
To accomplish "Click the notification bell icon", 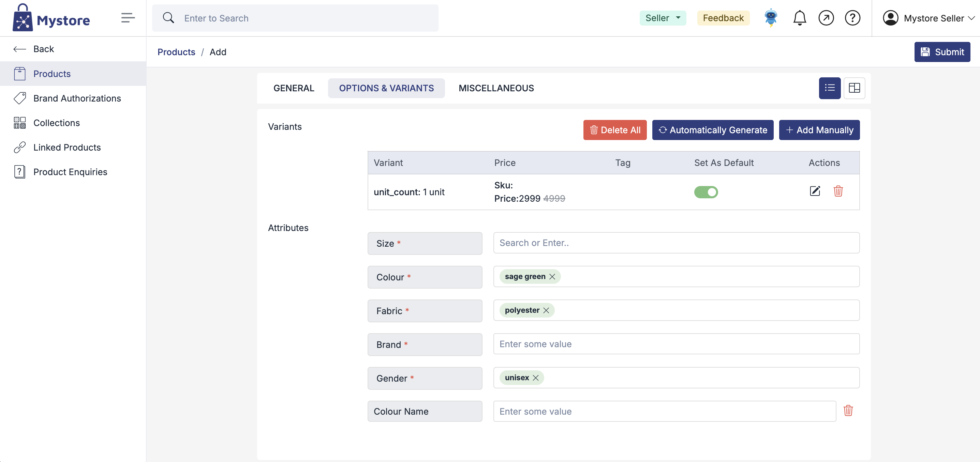I will 799,18.
